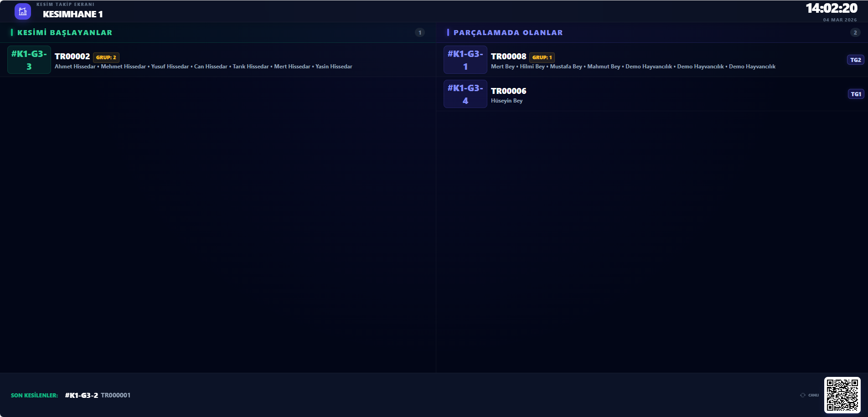Screen dimensions: 868x417
Task: Click the KESIMHANE 1 title
Action: [x=73, y=14]
